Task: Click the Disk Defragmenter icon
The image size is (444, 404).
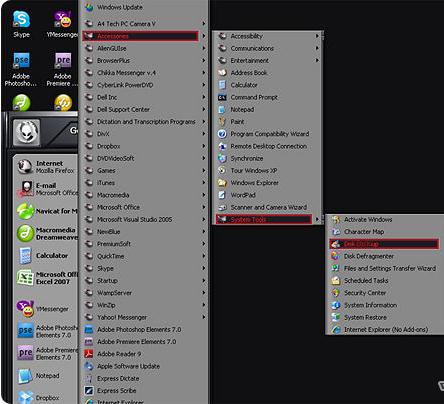Action: click(335, 256)
